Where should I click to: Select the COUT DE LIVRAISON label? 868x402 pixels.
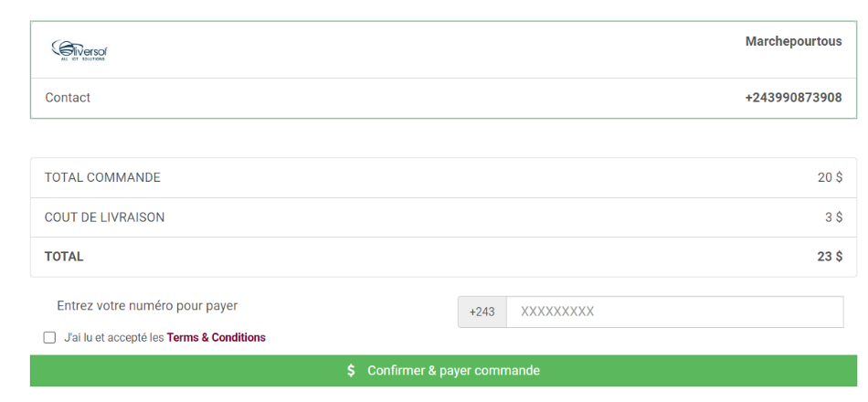[x=104, y=217]
